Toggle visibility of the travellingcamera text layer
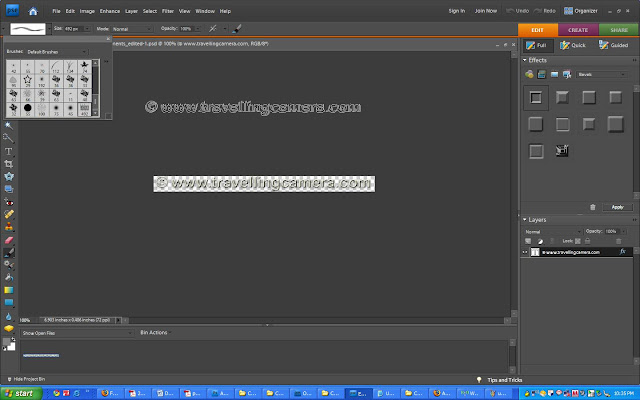 pos(525,252)
